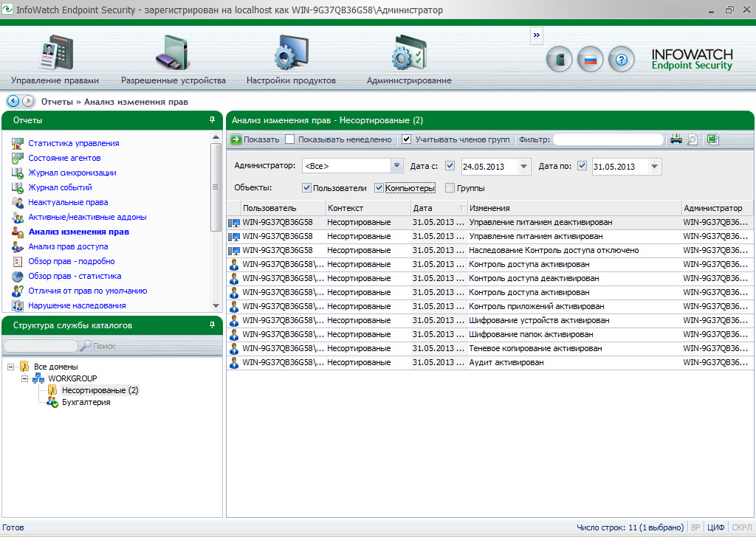The width and height of the screenshot is (756, 537).
Task: Open print preview magnifier icon
Action: (693, 139)
